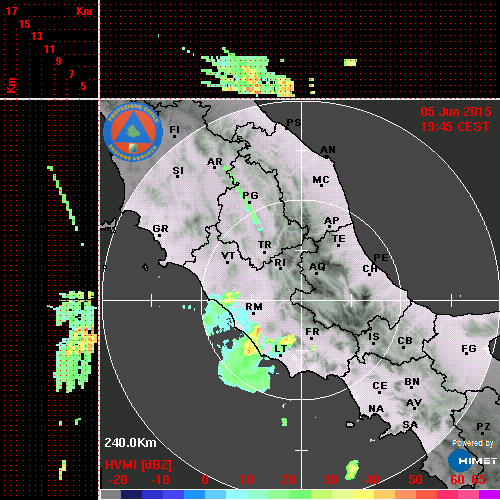
Task: Click the 5 height label
Action: (83, 86)
